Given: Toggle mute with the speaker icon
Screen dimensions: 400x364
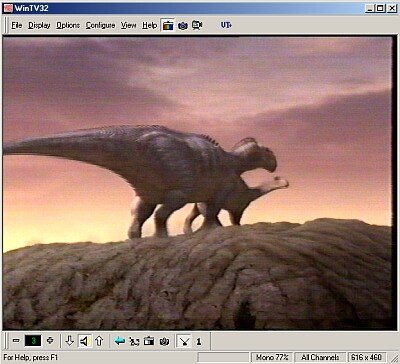Looking at the screenshot, I should [85, 341].
